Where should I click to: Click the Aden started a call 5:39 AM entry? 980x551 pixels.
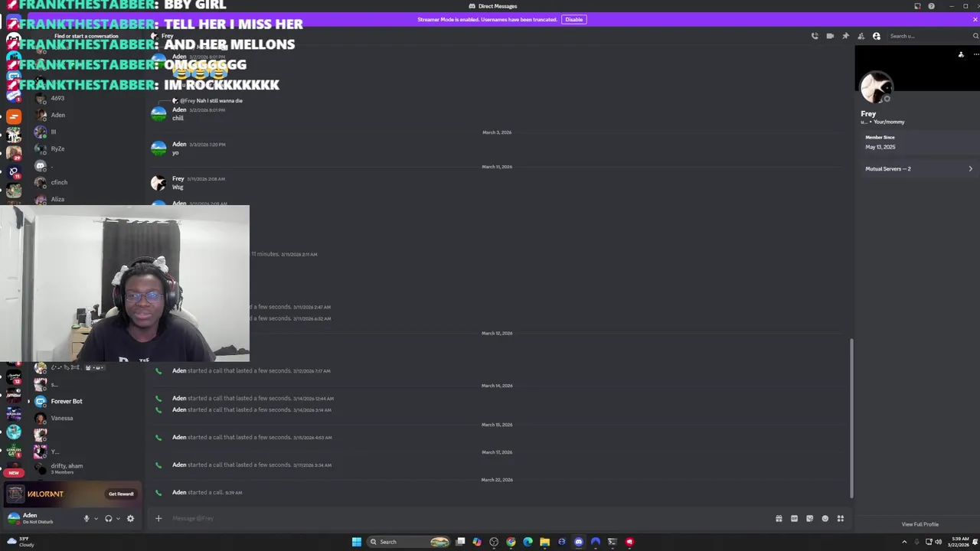coord(207,492)
